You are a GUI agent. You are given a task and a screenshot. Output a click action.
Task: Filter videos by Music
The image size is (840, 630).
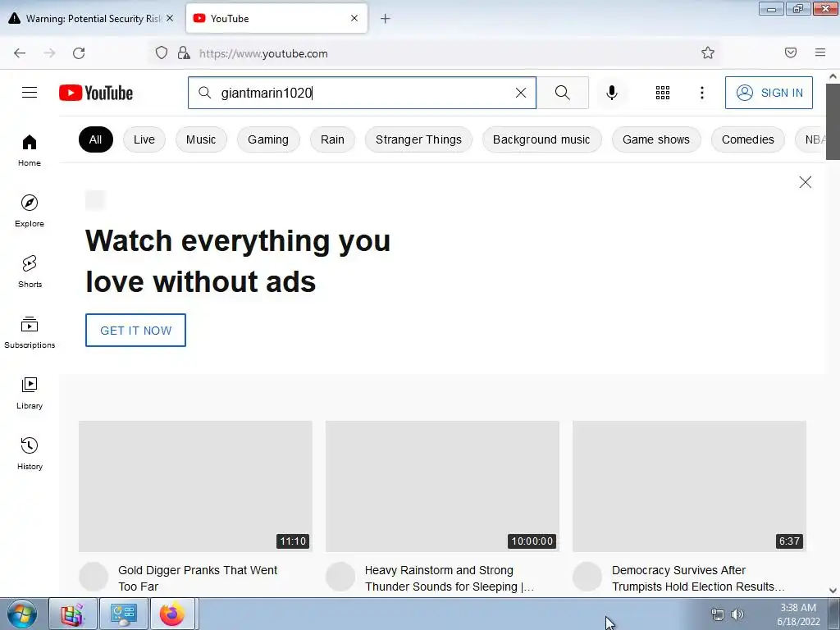tap(201, 139)
